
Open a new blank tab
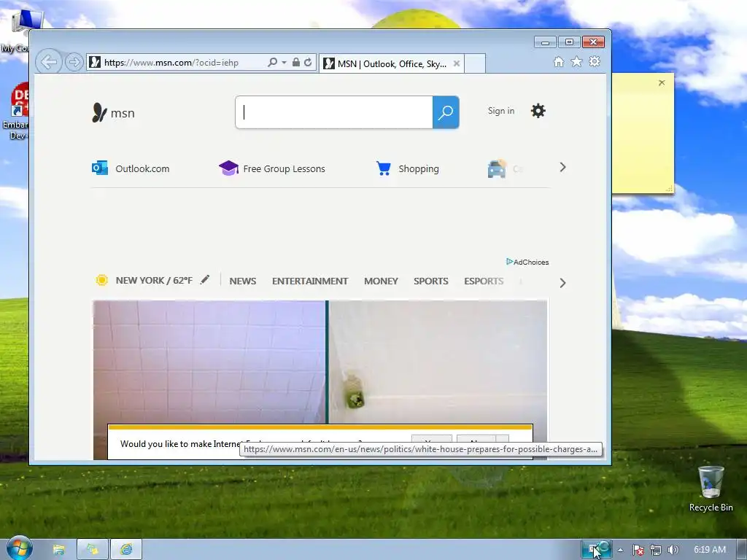click(x=474, y=63)
